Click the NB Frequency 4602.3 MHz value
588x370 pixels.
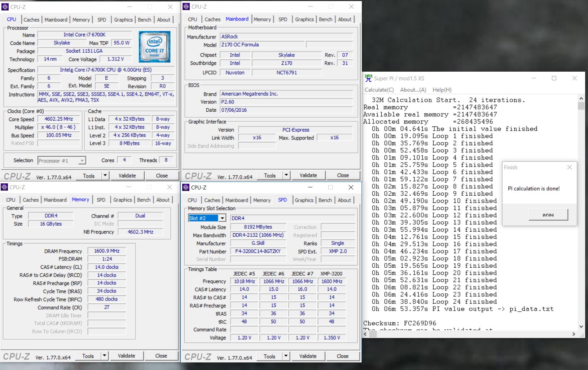[140, 232]
